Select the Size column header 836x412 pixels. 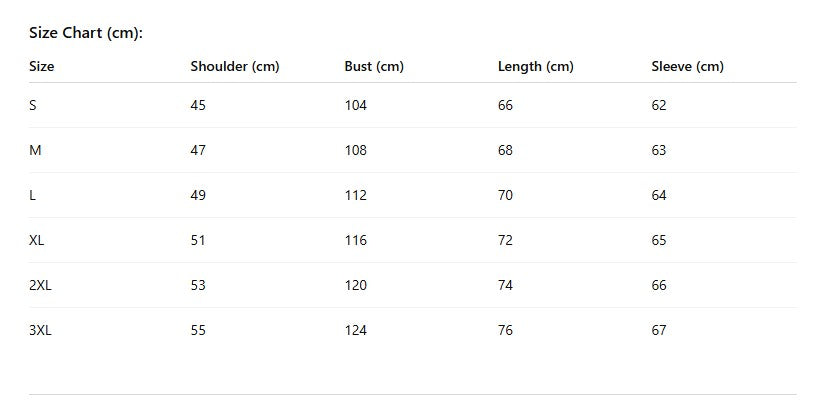point(42,67)
